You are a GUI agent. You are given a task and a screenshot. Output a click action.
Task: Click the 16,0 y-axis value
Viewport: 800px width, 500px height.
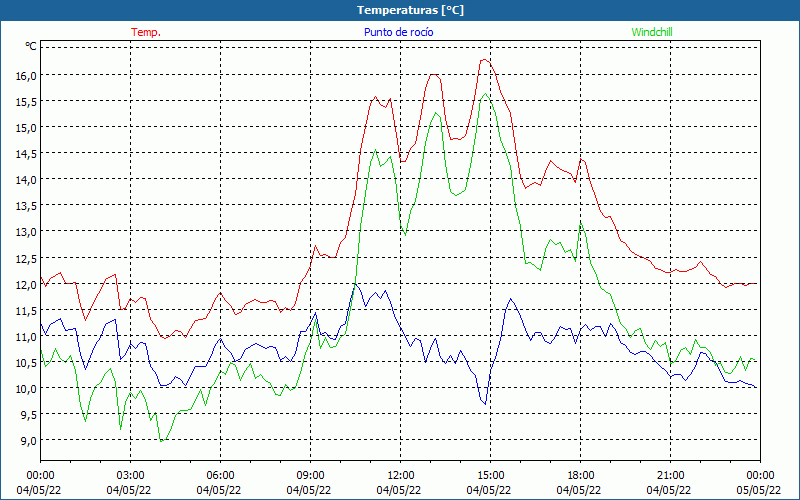(26, 76)
